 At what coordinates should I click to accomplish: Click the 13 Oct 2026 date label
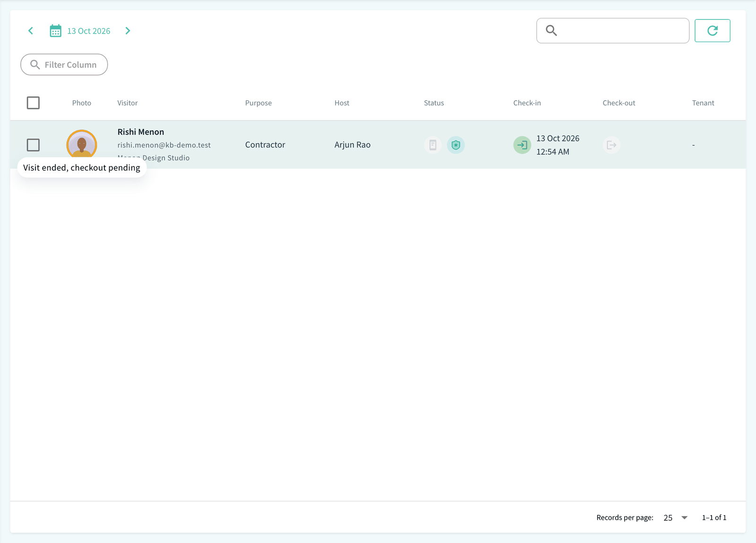coord(89,31)
